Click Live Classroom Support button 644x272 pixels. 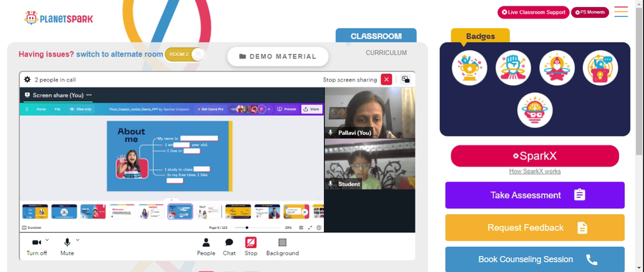pyautogui.click(x=533, y=12)
